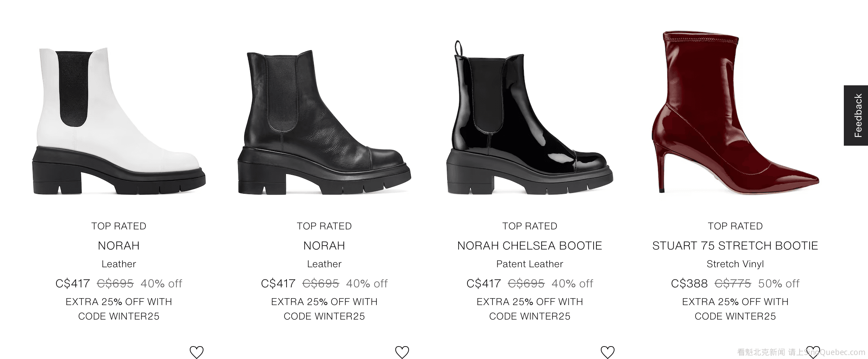The height and width of the screenshot is (359, 868).
Task: Click the red stretch vinyl bootie picture
Action: [x=735, y=113]
